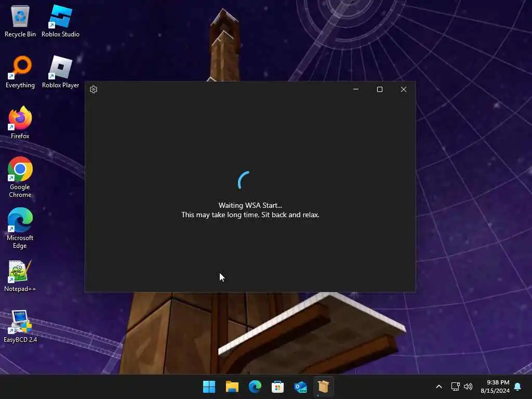Click the package installer taskbar icon
Viewport: 532px width, 399px height.
click(323, 387)
